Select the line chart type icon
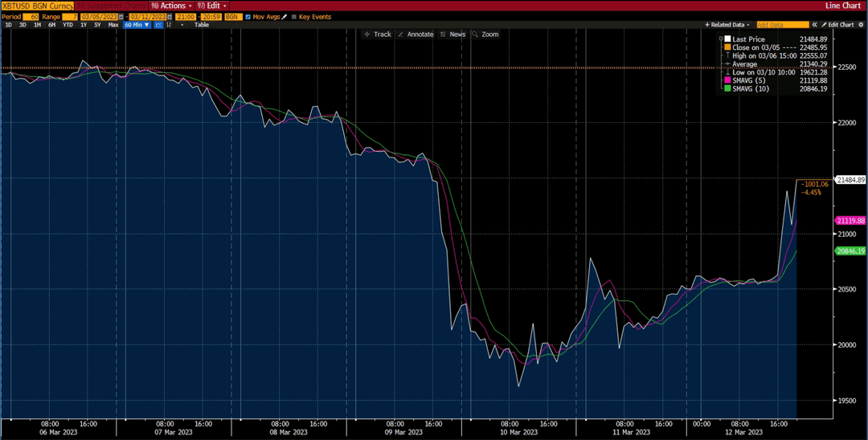Image resolution: width=868 pixels, height=440 pixels. (x=158, y=25)
